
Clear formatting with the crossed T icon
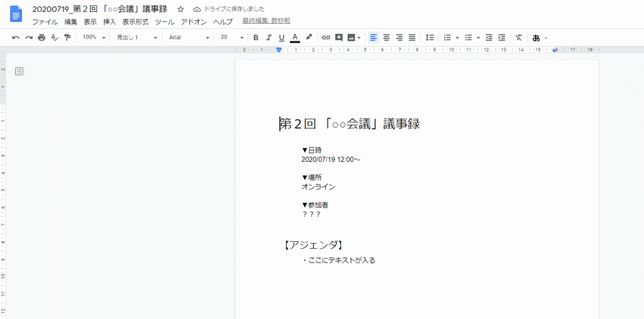pos(519,38)
